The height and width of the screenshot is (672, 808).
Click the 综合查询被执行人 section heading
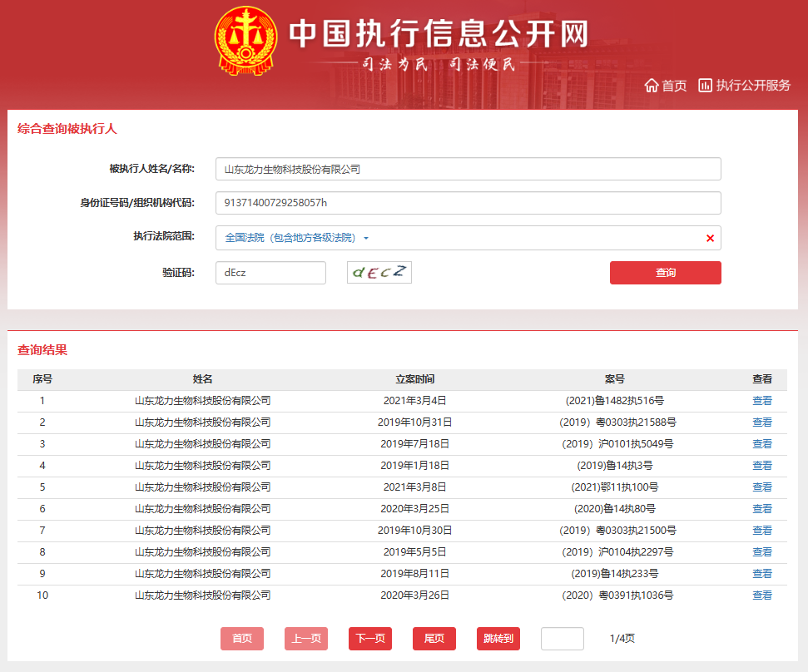(67, 129)
